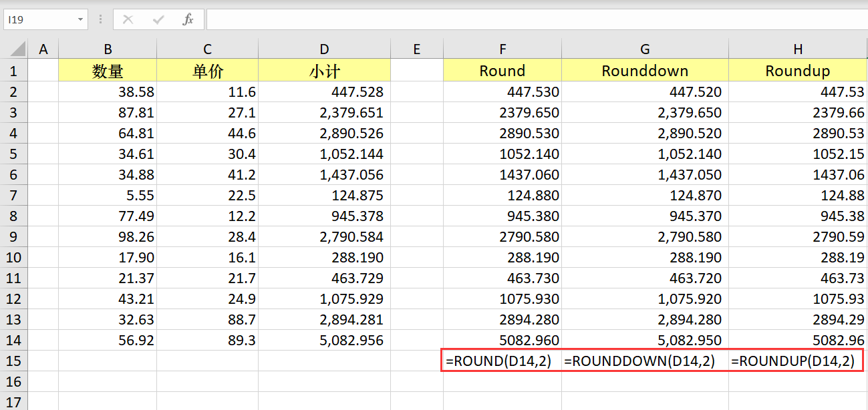Screen dimensions: 868x410
Task: Select Roundup cell 2379.66
Action: click(x=798, y=112)
